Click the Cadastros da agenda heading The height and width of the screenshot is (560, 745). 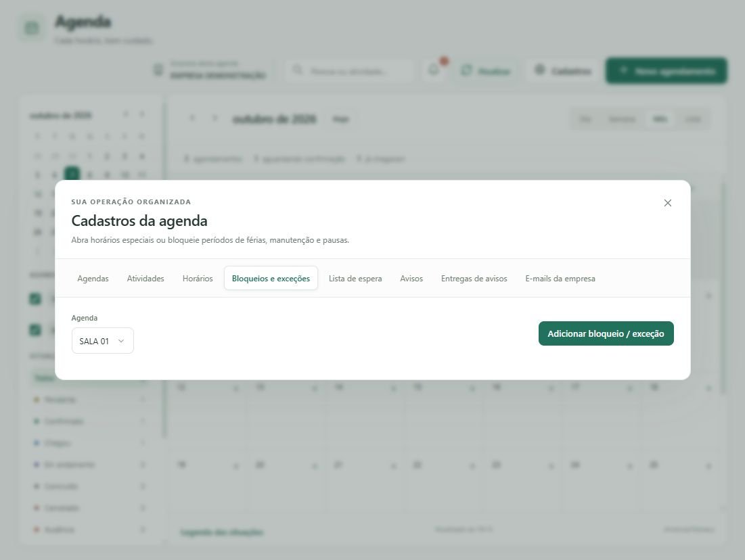(x=139, y=221)
